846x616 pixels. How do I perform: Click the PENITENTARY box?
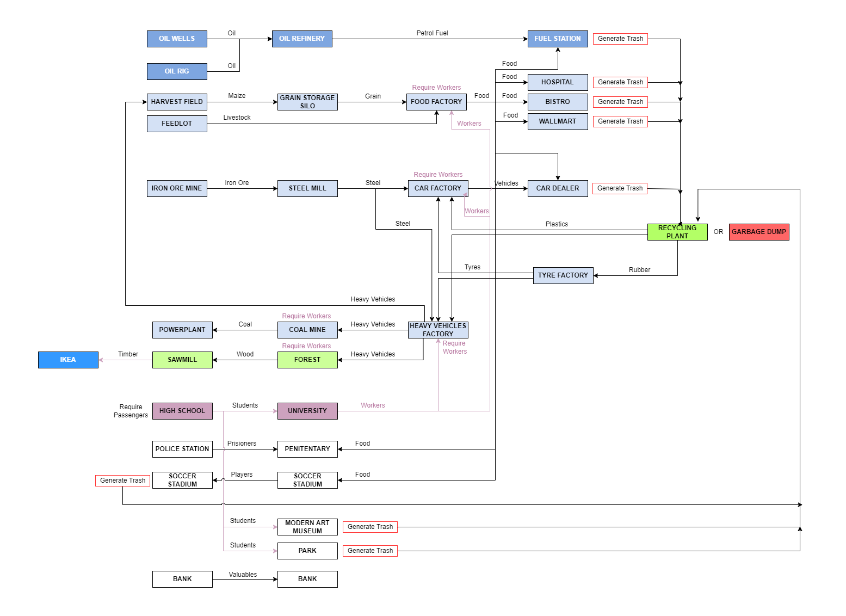tap(307, 449)
